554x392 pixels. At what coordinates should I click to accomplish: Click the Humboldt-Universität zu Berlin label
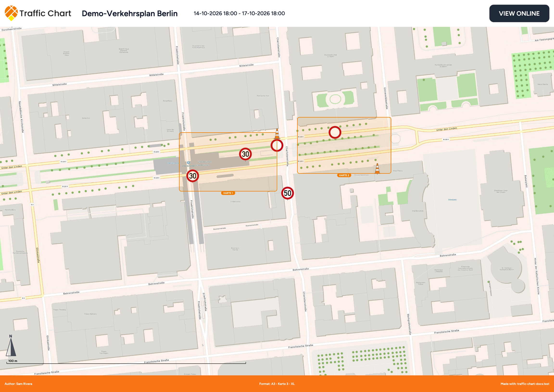coord(443,66)
